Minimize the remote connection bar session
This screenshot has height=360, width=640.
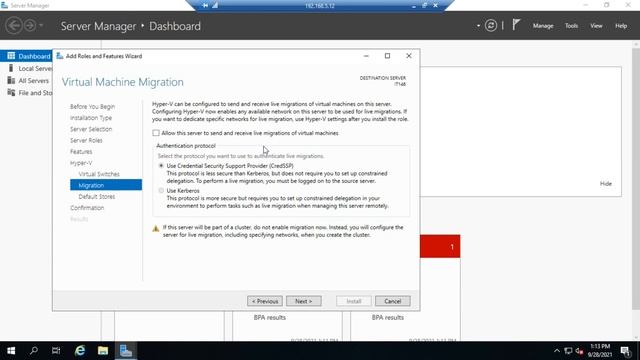point(414,6)
